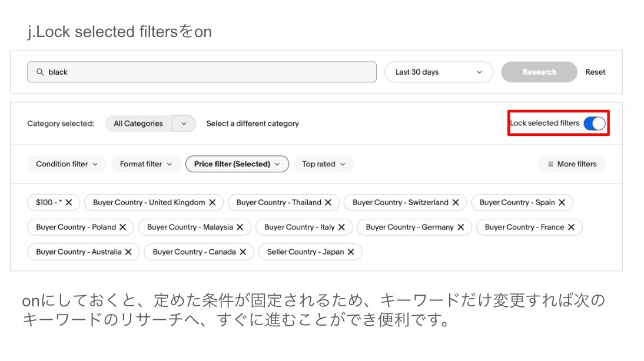Remove Buyer Country United Kingdom chip
Viewport: 644px width, 361px height.
tap(213, 202)
